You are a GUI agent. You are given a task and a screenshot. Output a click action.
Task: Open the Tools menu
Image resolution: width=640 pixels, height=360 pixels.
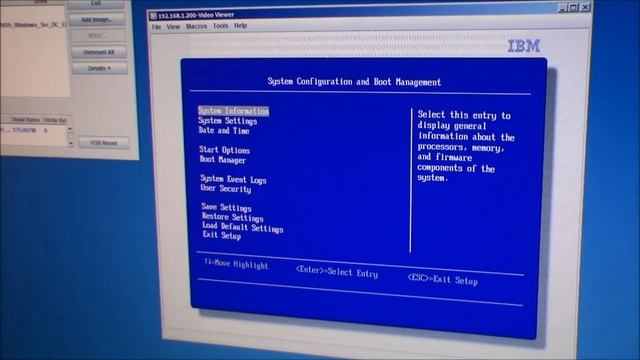[220, 26]
